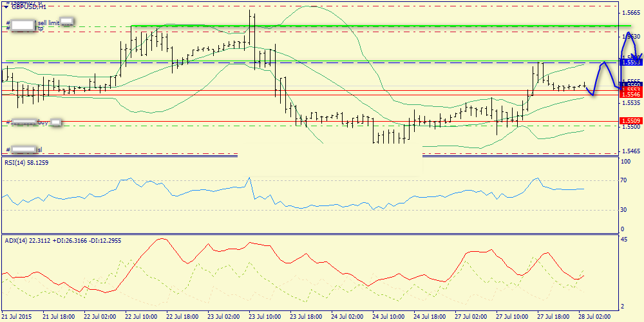The width and height of the screenshot is (644, 322).
Task: Click the sl label near chart bottom
Action: pos(40,149)
